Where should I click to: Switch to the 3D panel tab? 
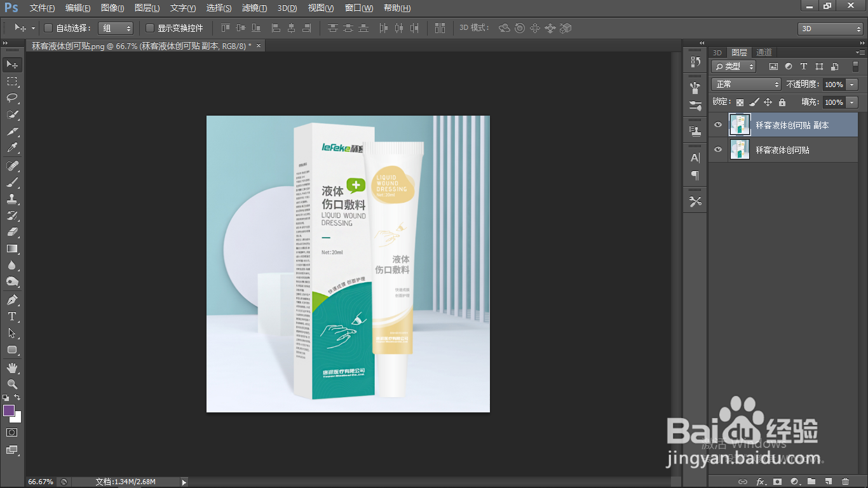[717, 52]
